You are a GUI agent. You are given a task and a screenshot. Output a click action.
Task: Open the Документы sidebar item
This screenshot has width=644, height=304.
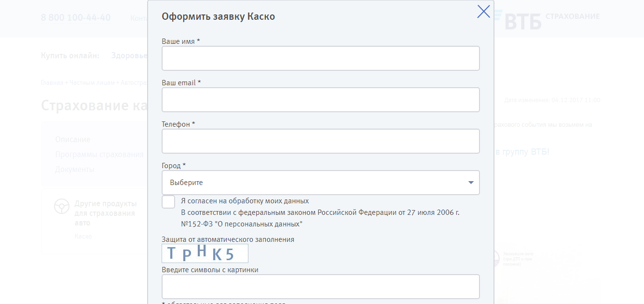(x=75, y=170)
